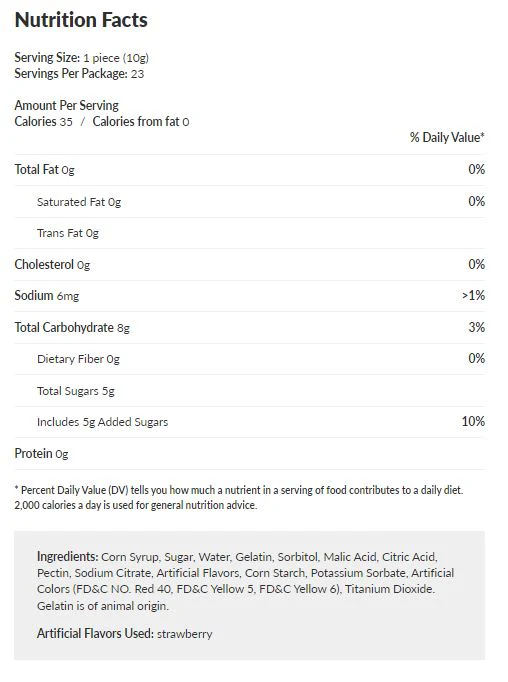Click the Saturated Fat 0g row
Image resolution: width=508 pixels, height=682 pixels.
point(249,202)
